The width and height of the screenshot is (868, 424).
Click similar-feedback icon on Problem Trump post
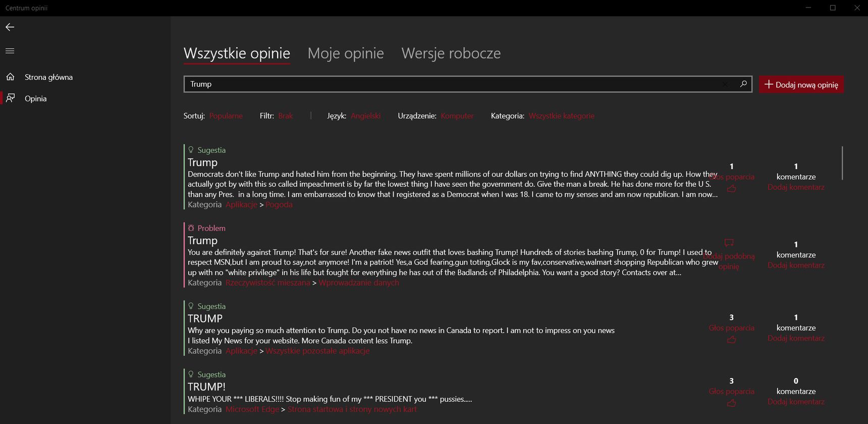[x=729, y=243]
